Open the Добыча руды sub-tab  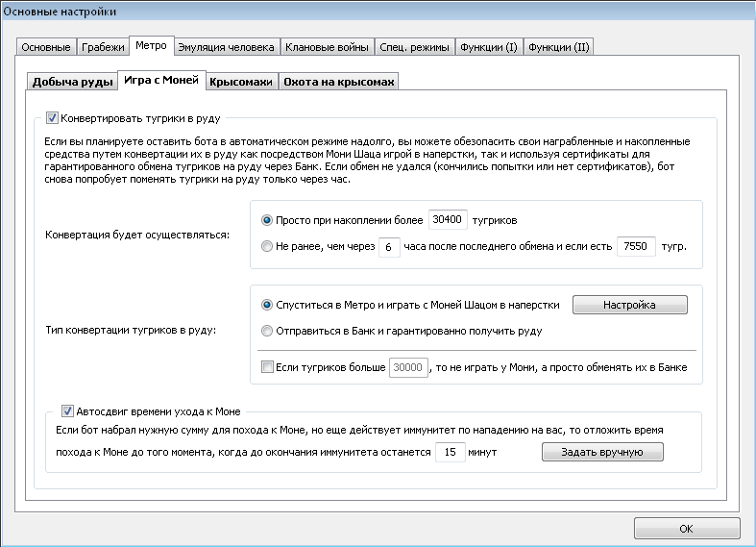[72, 82]
